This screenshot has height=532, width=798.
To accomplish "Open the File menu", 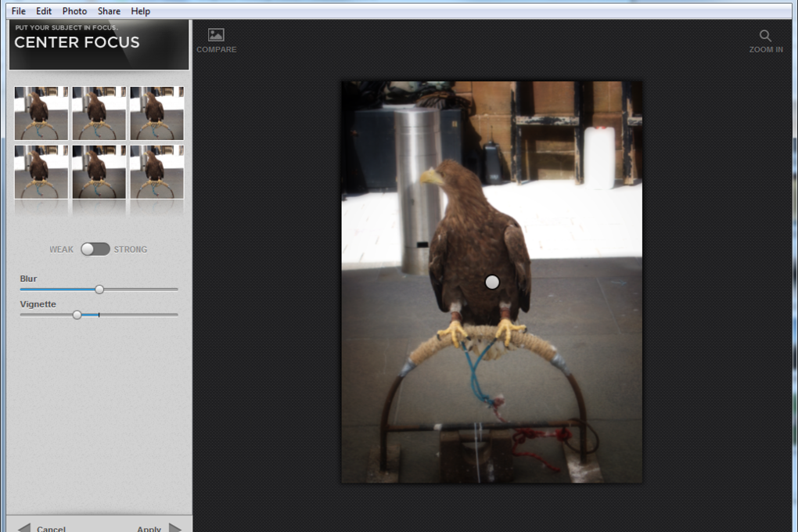I will [x=18, y=11].
